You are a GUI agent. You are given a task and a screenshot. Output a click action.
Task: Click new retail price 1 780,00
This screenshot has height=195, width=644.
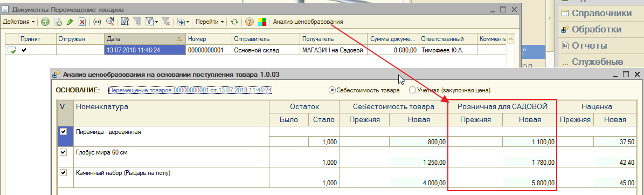pos(530,162)
